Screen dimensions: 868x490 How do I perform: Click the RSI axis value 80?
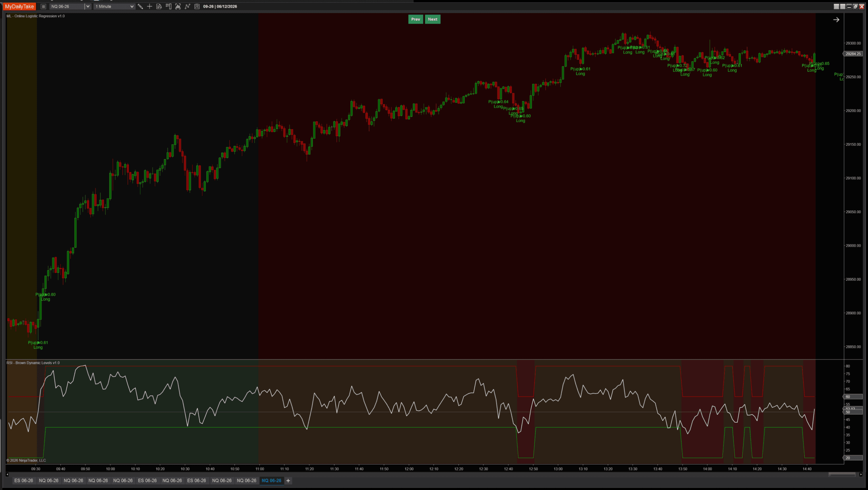(x=848, y=366)
